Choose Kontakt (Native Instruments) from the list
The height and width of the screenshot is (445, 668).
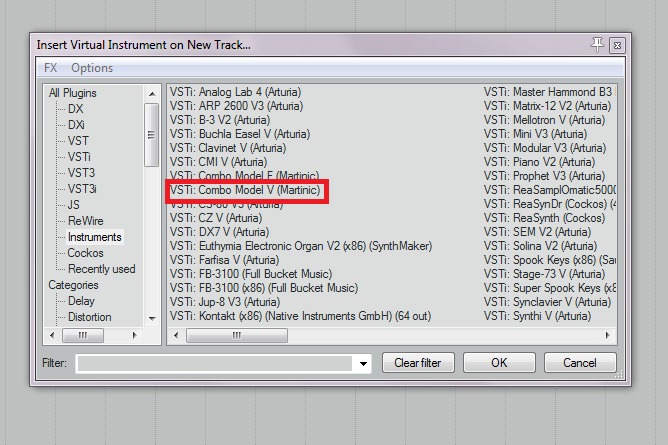click(x=300, y=316)
